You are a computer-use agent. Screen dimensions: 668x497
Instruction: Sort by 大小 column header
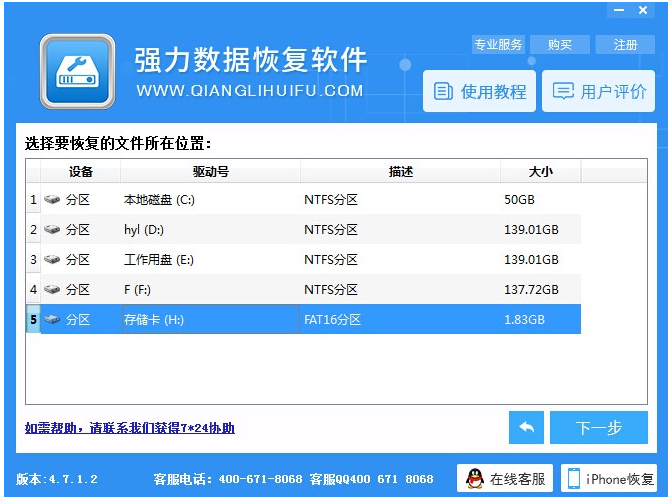pyautogui.click(x=541, y=172)
